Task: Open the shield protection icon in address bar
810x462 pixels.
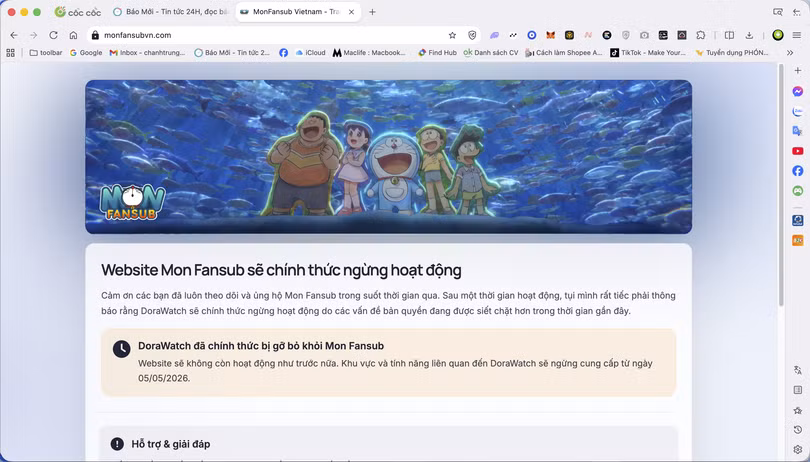Action: point(472,35)
